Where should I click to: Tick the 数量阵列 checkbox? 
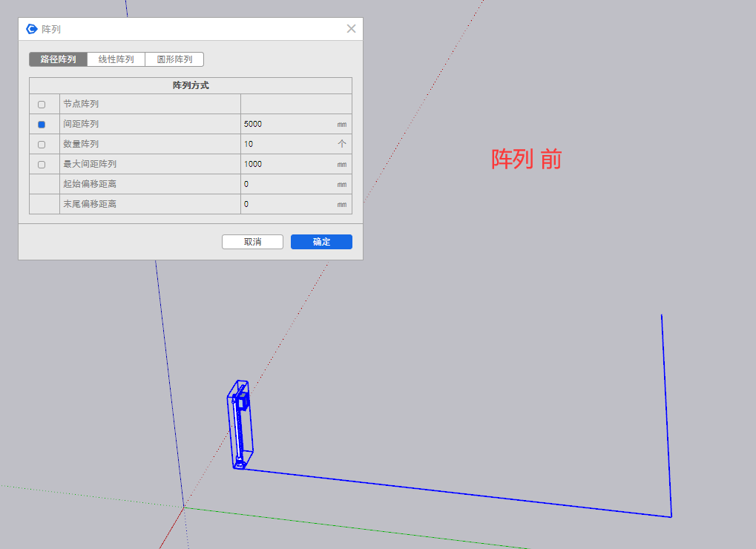(x=42, y=145)
